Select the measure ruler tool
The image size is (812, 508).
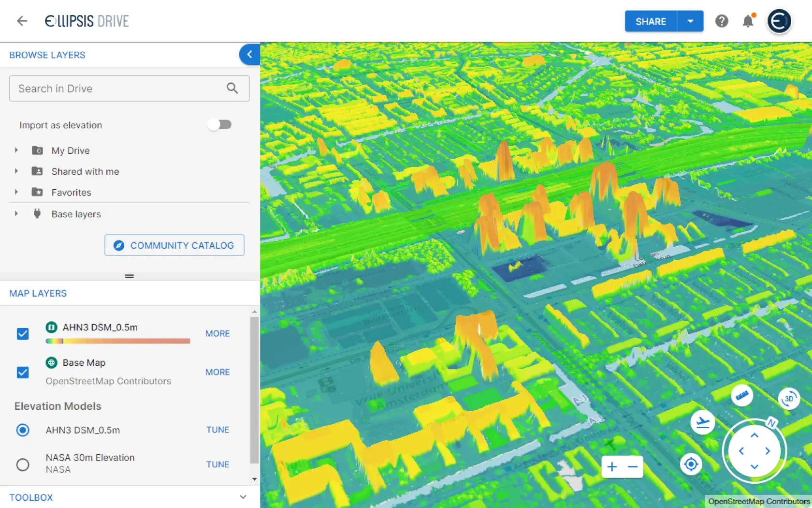pyautogui.click(x=741, y=396)
